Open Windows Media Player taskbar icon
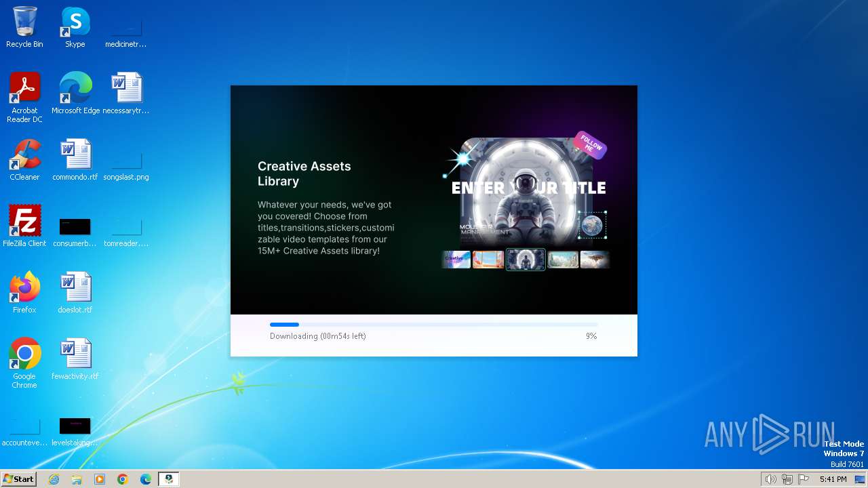 [100, 479]
